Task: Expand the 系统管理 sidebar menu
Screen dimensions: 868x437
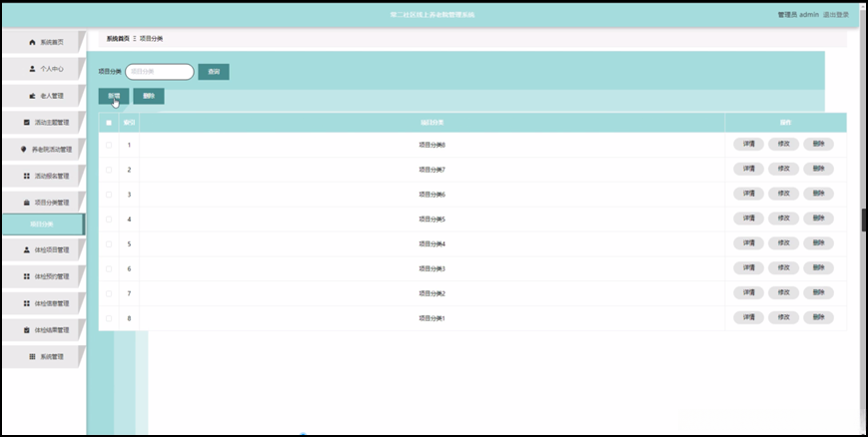Action: [44, 357]
